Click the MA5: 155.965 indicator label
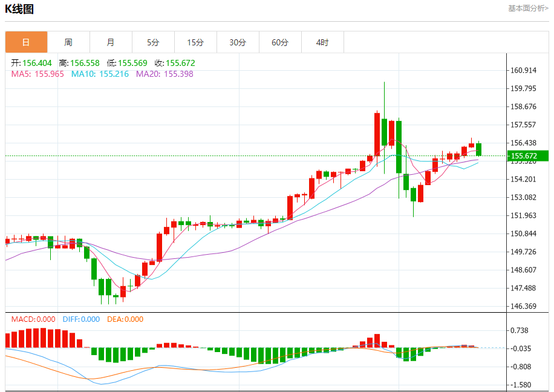 (x=37, y=74)
